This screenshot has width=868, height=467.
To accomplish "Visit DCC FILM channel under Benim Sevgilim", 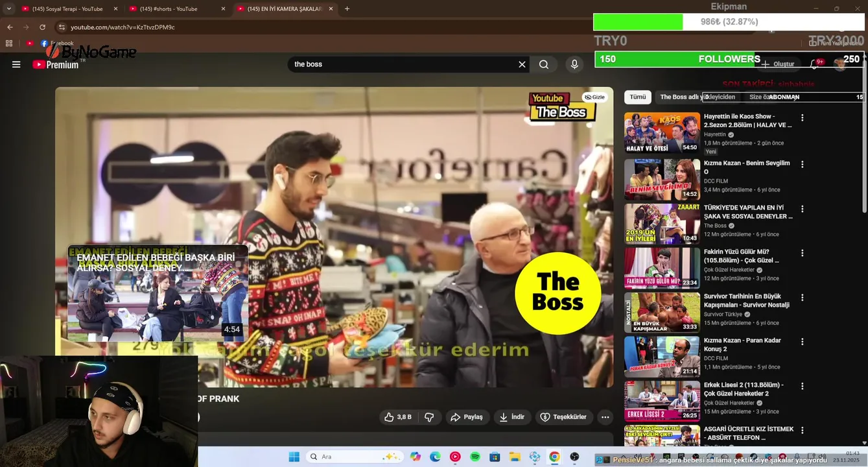I will [x=716, y=181].
